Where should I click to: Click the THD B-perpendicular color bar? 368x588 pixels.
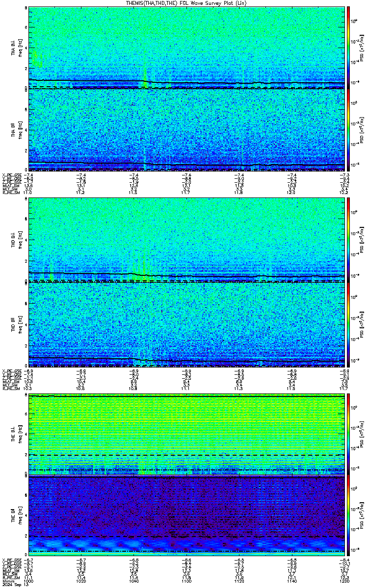click(348, 240)
